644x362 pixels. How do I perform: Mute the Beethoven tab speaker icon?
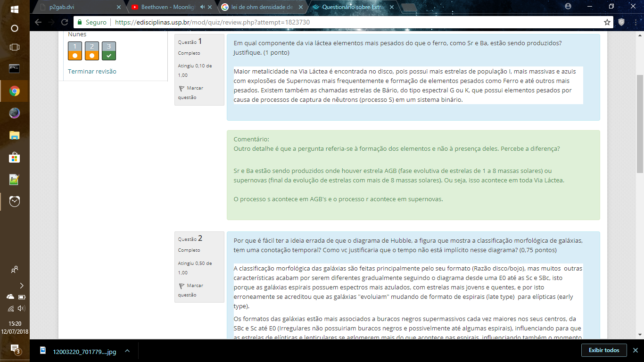coord(202,7)
